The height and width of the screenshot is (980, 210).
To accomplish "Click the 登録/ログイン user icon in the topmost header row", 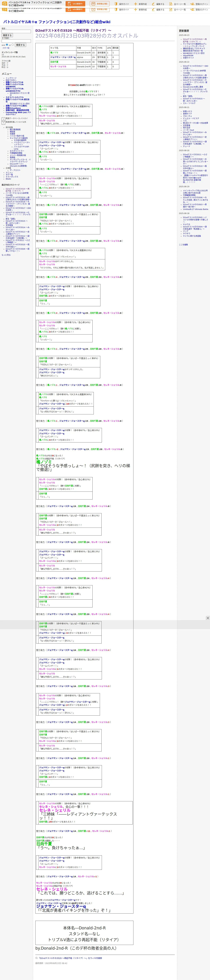I will pyautogui.click(x=192, y=4).
